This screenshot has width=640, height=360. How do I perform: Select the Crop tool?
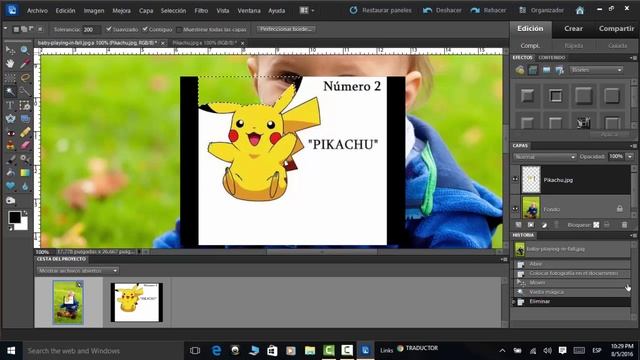[25, 105]
